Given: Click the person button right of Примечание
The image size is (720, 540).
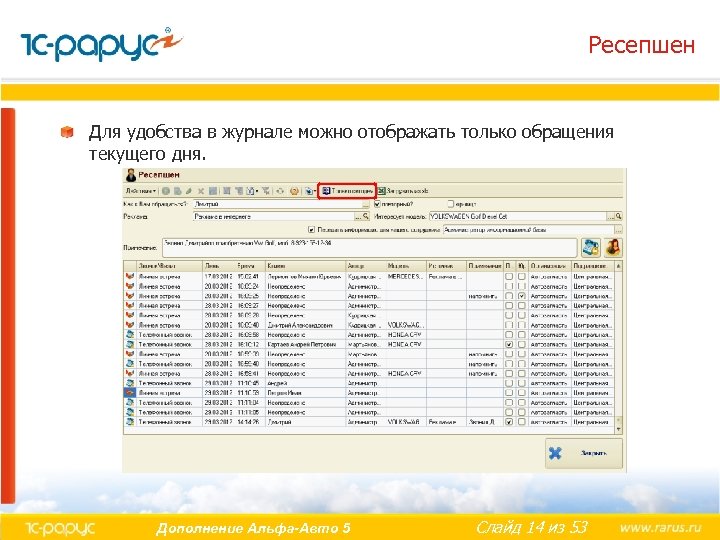Looking at the screenshot, I should click(613, 248).
